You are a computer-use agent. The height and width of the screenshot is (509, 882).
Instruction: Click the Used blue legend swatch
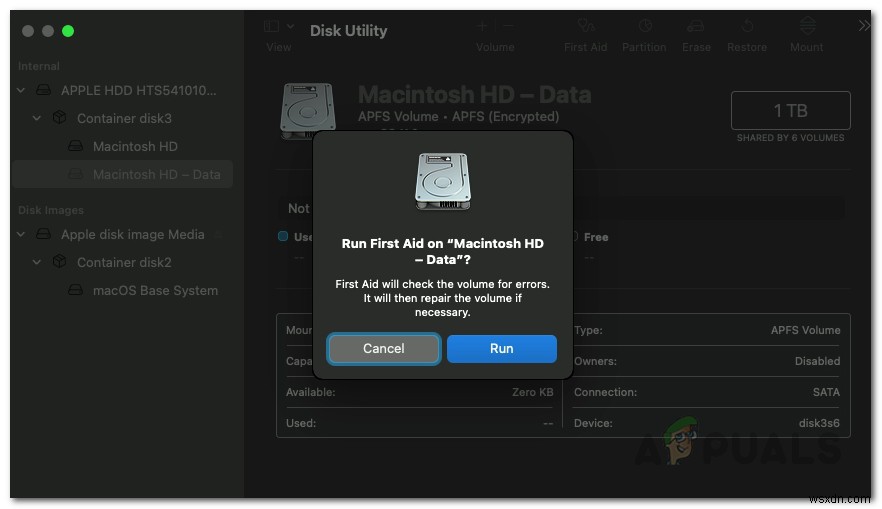283,236
